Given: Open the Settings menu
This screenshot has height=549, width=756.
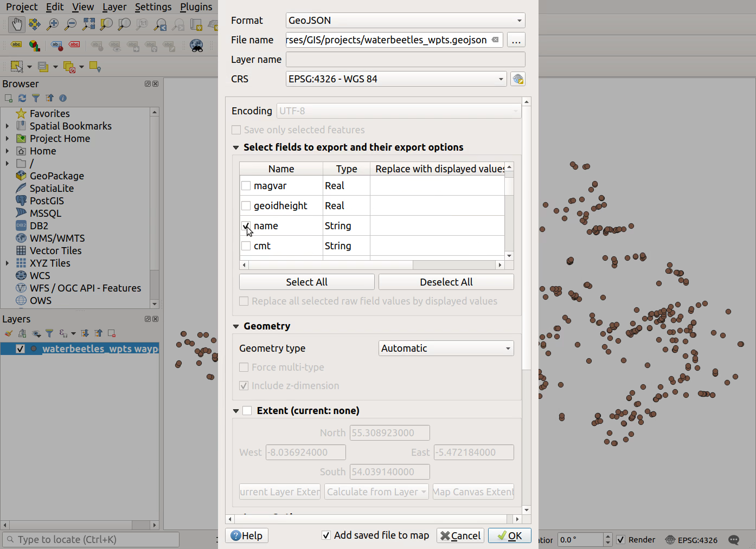Looking at the screenshot, I should pos(153,7).
